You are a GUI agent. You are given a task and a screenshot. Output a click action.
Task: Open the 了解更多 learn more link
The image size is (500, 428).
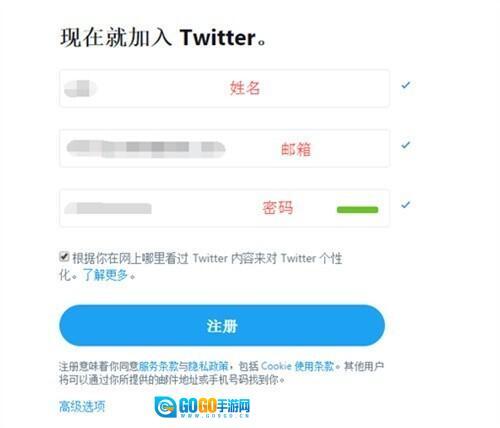pyautogui.click(x=105, y=275)
